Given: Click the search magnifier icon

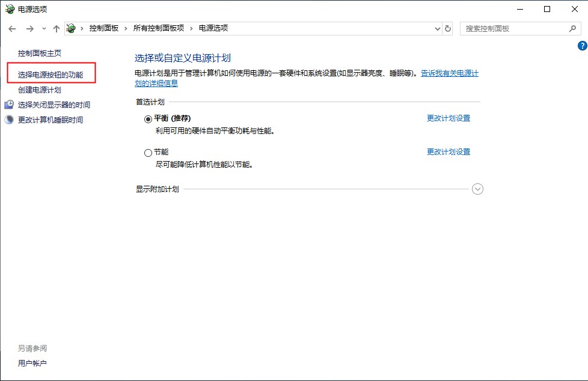Looking at the screenshot, I should tap(572, 28).
